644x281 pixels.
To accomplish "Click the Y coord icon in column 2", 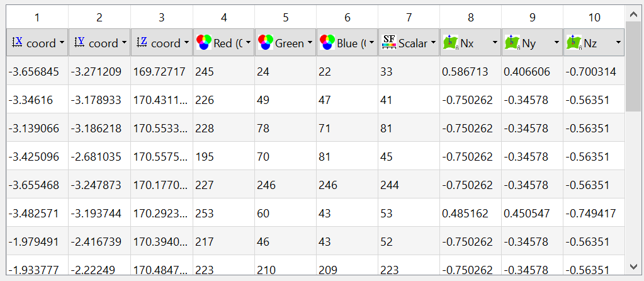I will point(79,43).
